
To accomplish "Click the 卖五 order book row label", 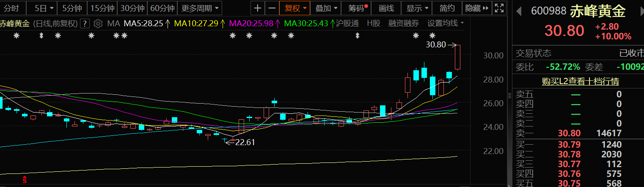I will (525, 94).
